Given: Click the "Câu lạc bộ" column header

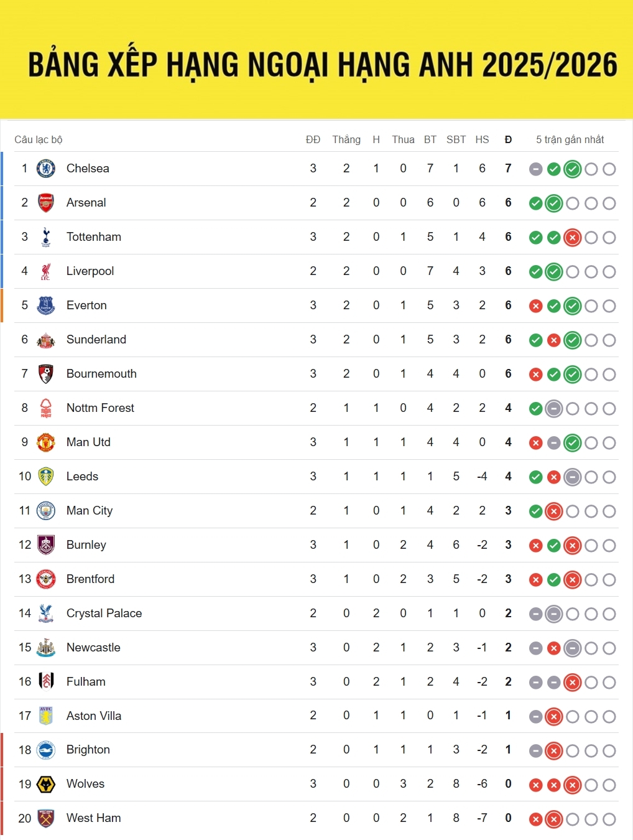Looking at the screenshot, I should pyautogui.click(x=39, y=139).
